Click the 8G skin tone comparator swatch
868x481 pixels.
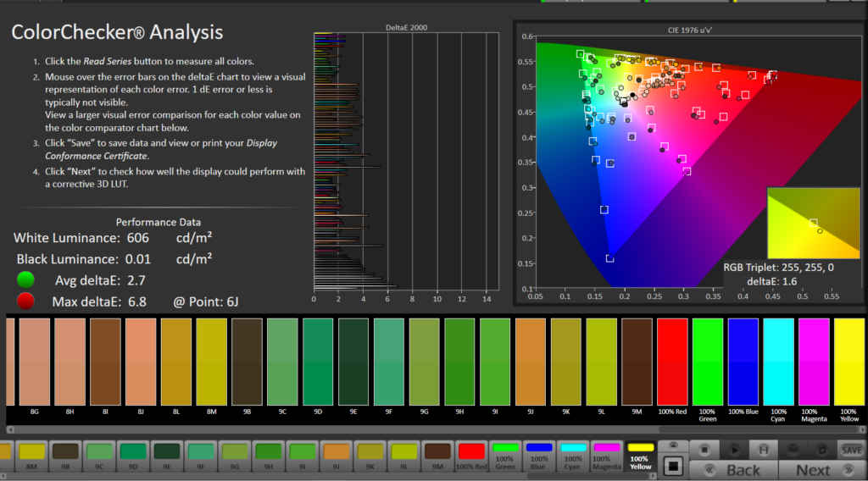coord(35,362)
